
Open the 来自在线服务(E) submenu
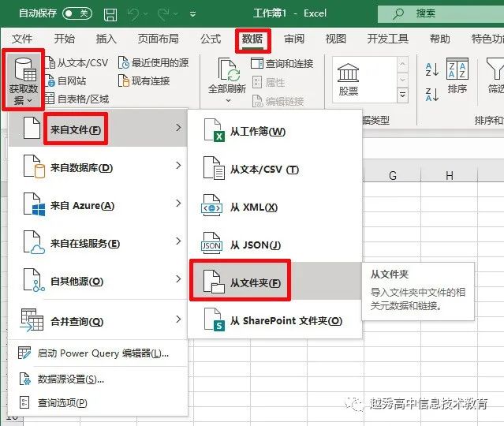[98, 242]
